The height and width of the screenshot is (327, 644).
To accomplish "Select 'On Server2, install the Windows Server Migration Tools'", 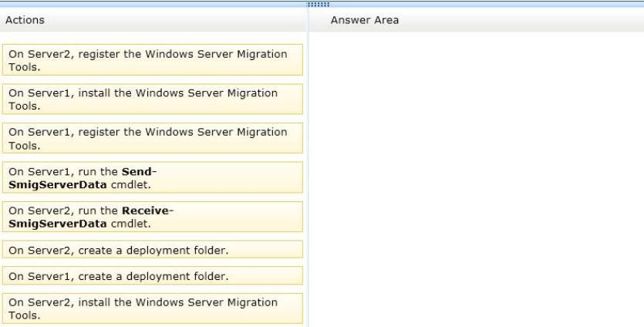I will click(153, 308).
